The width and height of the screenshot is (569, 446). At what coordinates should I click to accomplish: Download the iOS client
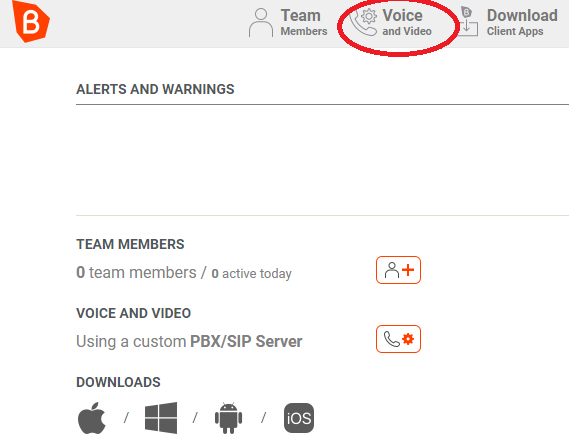299,418
